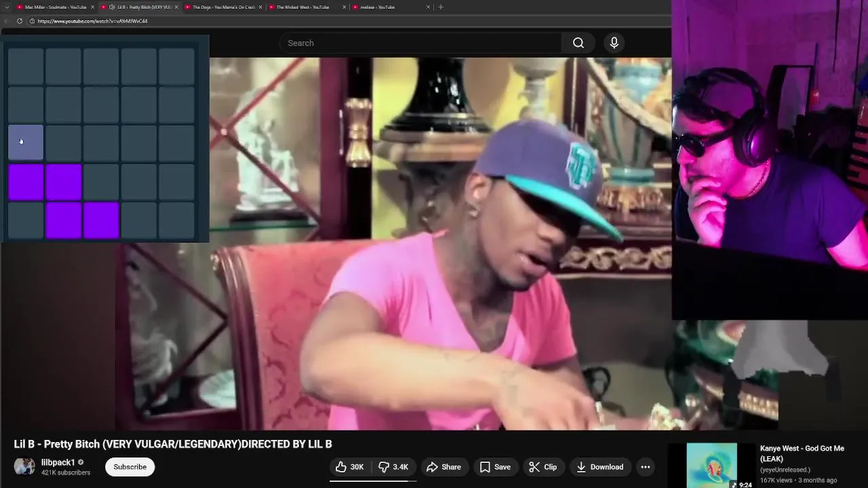Click the Lil B video title text
The width and height of the screenshot is (868, 488).
pos(173,444)
